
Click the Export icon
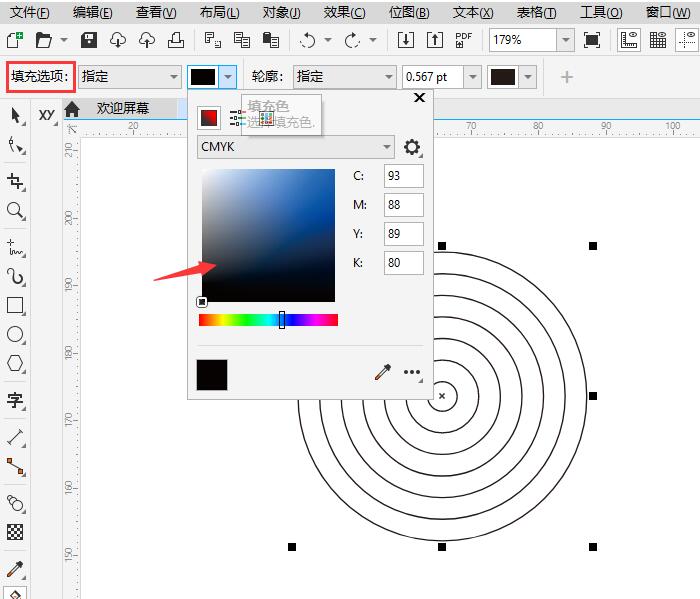(435, 40)
